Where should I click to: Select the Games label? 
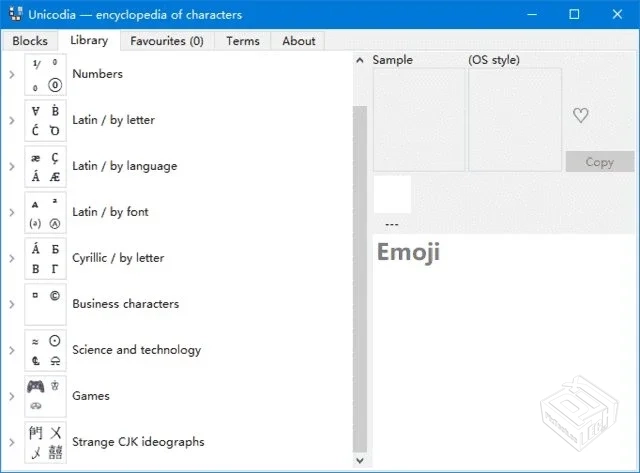pos(91,396)
